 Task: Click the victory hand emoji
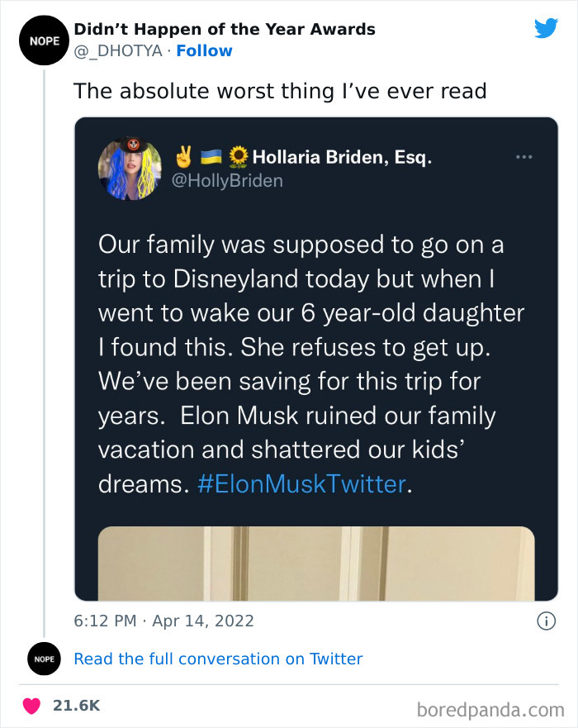183,155
